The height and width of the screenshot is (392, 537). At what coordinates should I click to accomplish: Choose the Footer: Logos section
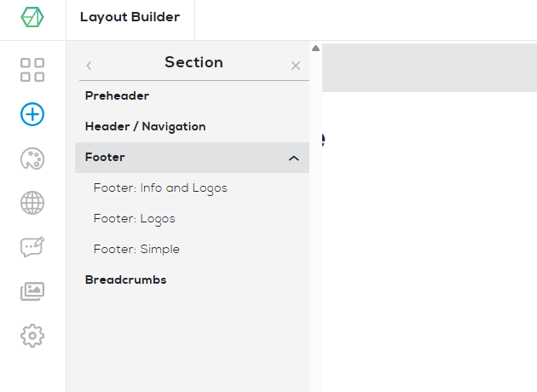(134, 219)
